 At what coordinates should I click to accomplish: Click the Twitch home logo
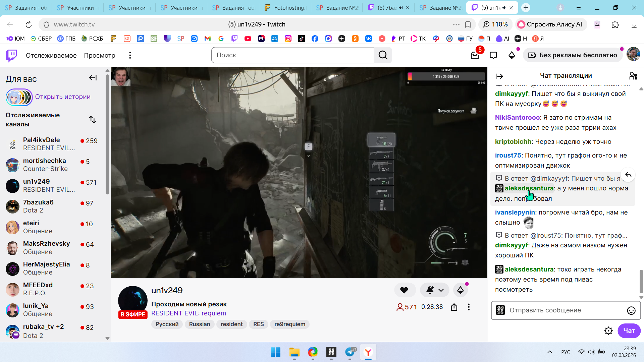coord(11,55)
